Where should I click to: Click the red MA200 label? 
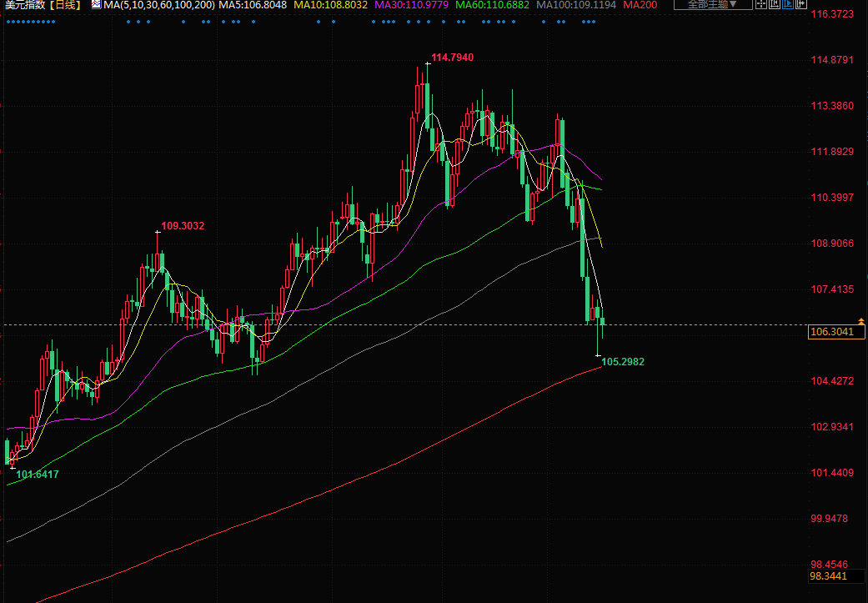640,5
